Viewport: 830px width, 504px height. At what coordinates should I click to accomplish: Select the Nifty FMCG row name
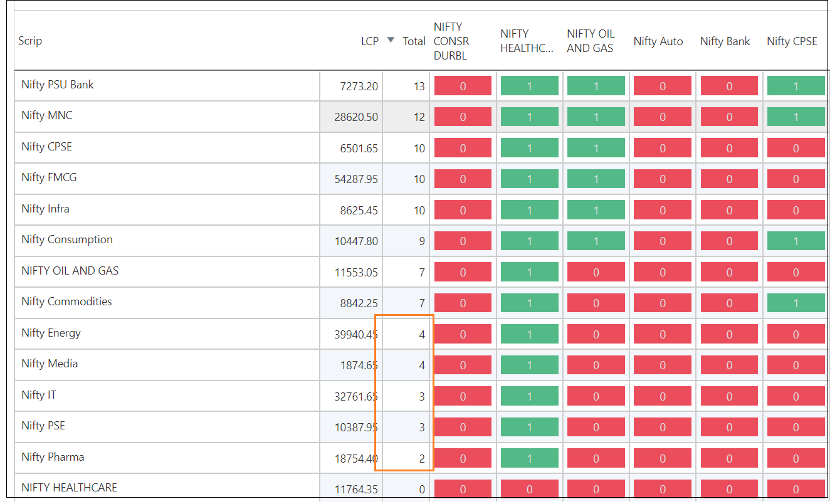[x=49, y=177]
